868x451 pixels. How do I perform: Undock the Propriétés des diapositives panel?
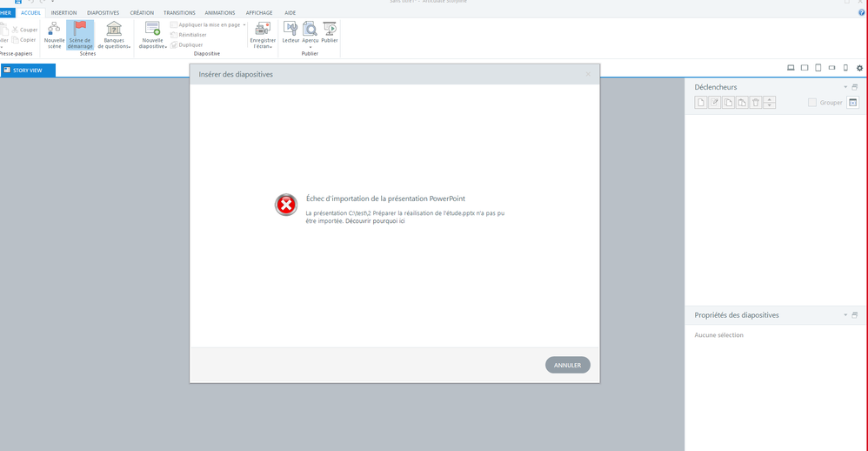[855, 315]
